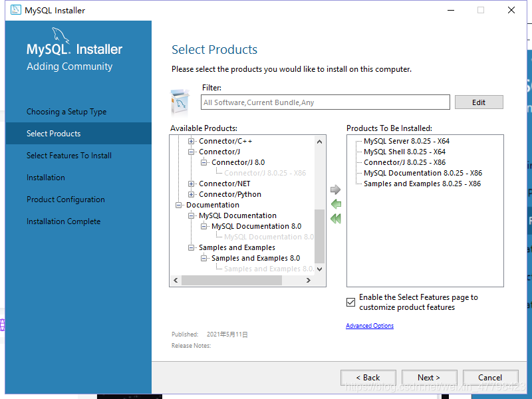
Task: Collapse the MySQL Documentation 8.0 node
Action: pos(204,226)
